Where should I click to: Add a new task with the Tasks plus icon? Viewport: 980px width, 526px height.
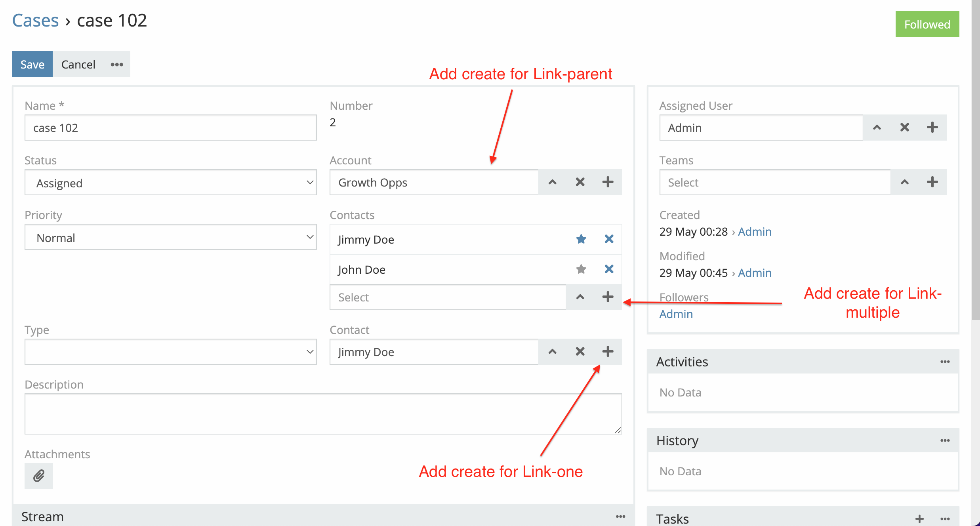point(919,518)
